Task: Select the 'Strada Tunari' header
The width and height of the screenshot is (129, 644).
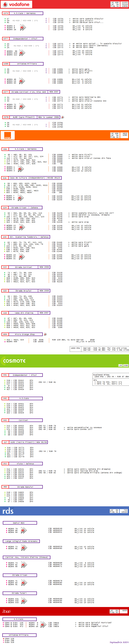Action: click(x=20, y=593)
